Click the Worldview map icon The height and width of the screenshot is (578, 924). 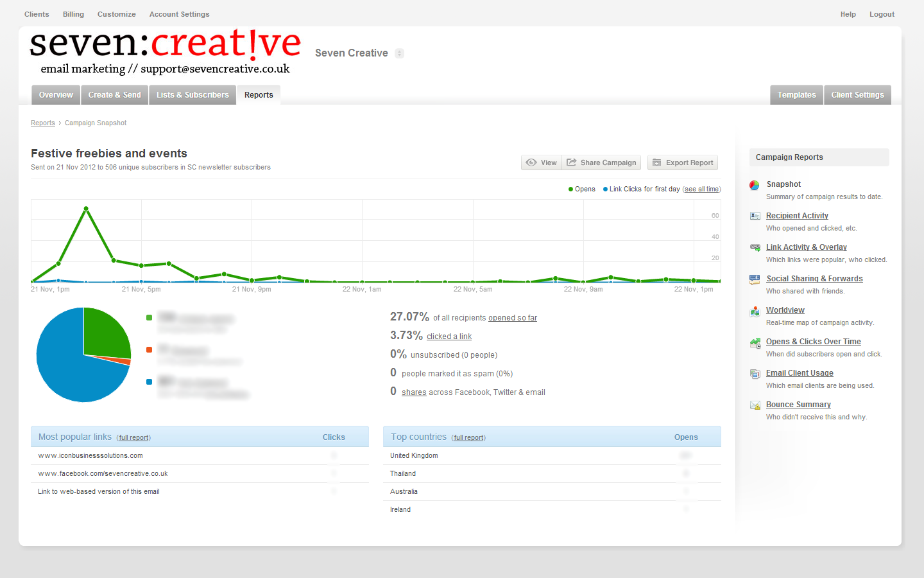pos(755,311)
